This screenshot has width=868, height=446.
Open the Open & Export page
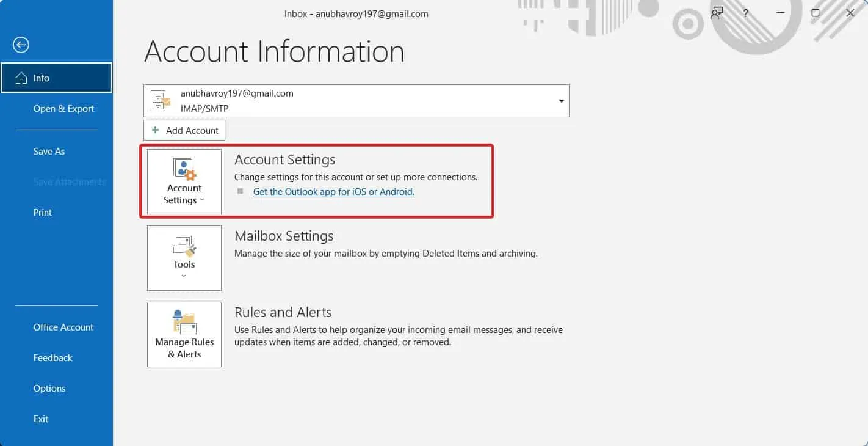(x=63, y=109)
